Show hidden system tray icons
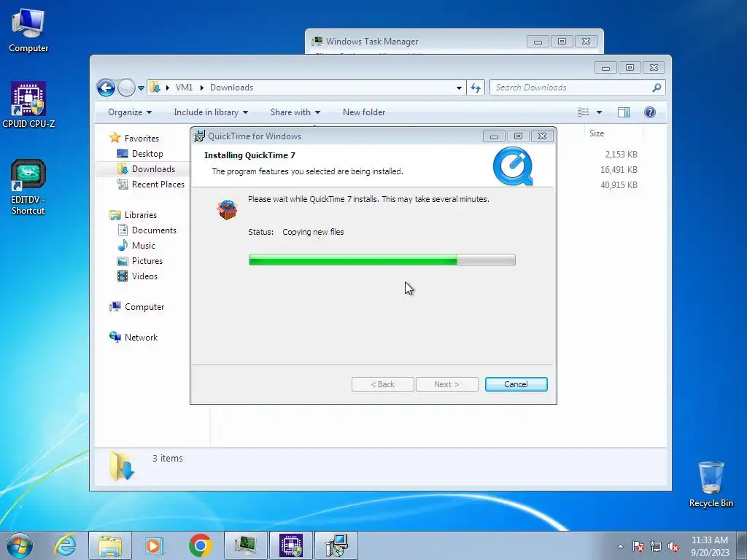 coord(620,546)
